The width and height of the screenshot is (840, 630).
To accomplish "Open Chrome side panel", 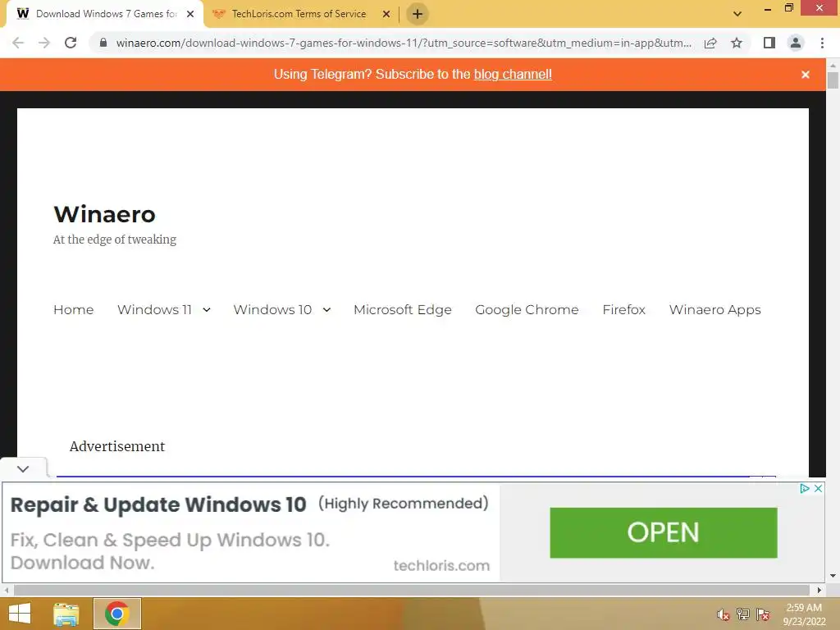I will pyautogui.click(x=769, y=43).
